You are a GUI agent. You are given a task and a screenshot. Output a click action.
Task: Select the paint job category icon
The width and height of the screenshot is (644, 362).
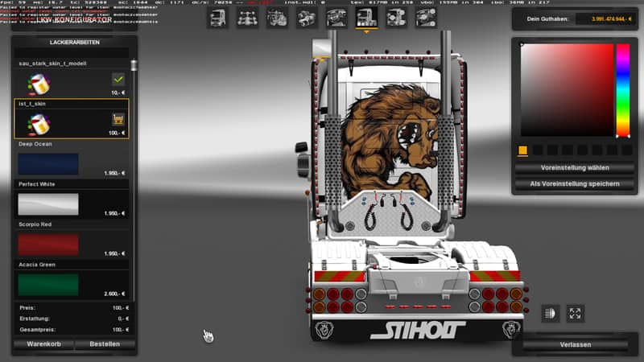[x=366, y=18]
